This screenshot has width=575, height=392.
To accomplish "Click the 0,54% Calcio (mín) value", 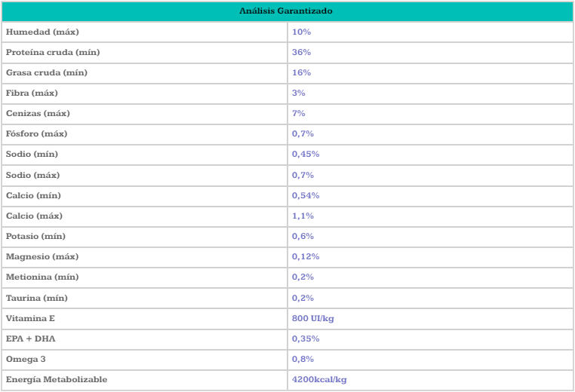I will point(306,196).
